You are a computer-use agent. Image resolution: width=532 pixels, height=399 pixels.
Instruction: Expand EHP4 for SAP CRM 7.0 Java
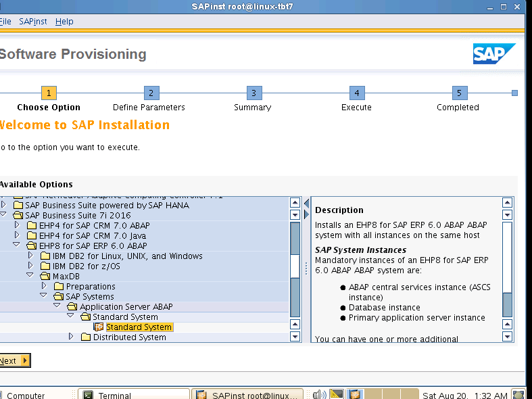[17, 235]
